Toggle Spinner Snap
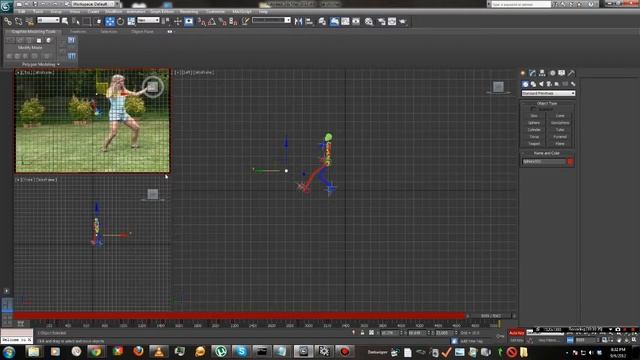 coord(233,21)
